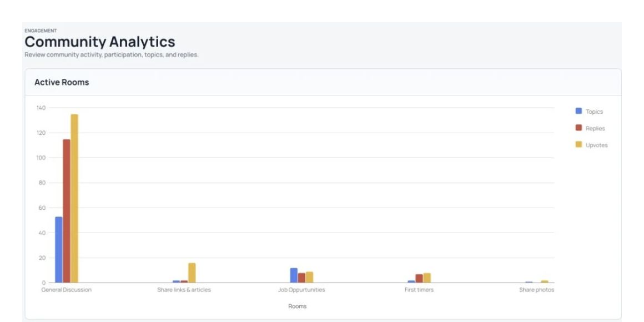
Task: Click the "Active Rooms" card heading
Action: coord(62,82)
